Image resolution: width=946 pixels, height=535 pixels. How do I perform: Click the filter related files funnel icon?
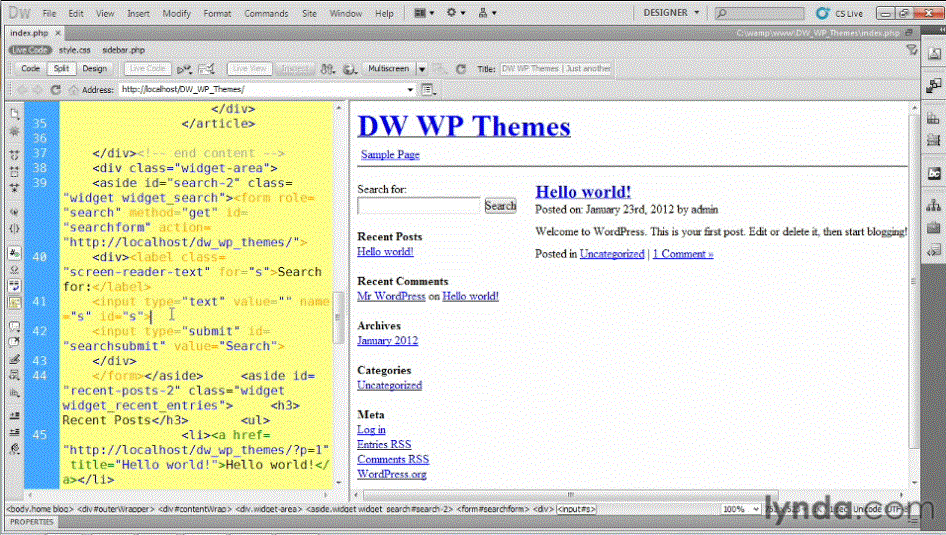(x=912, y=50)
